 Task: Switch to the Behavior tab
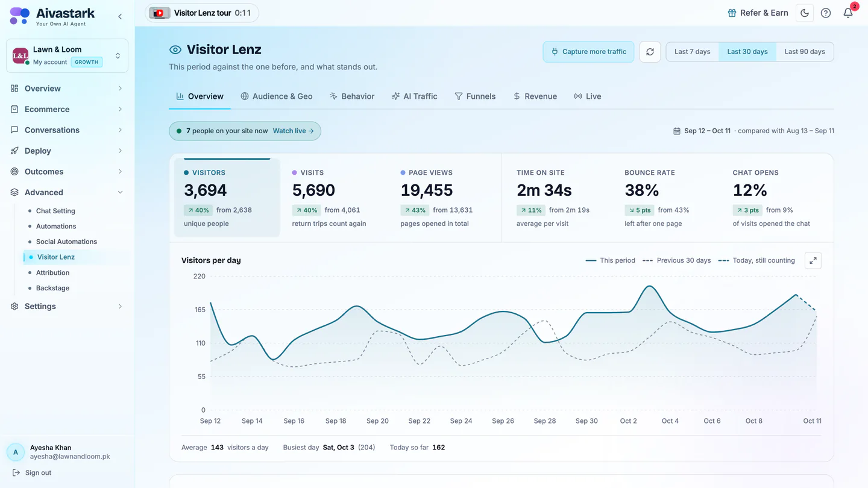coord(352,96)
